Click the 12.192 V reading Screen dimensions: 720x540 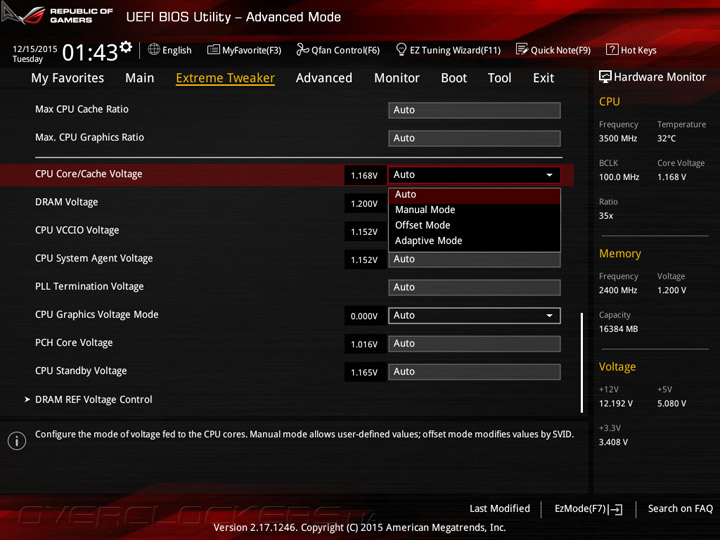coord(616,404)
